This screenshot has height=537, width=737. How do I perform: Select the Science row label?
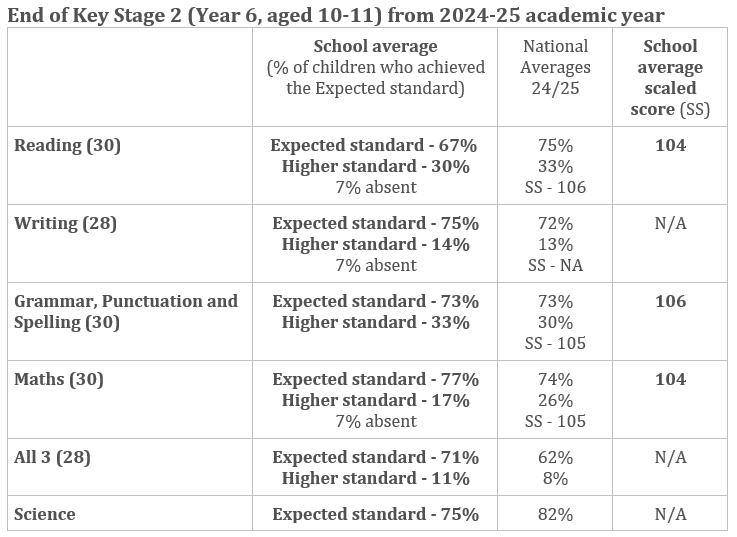[44, 514]
